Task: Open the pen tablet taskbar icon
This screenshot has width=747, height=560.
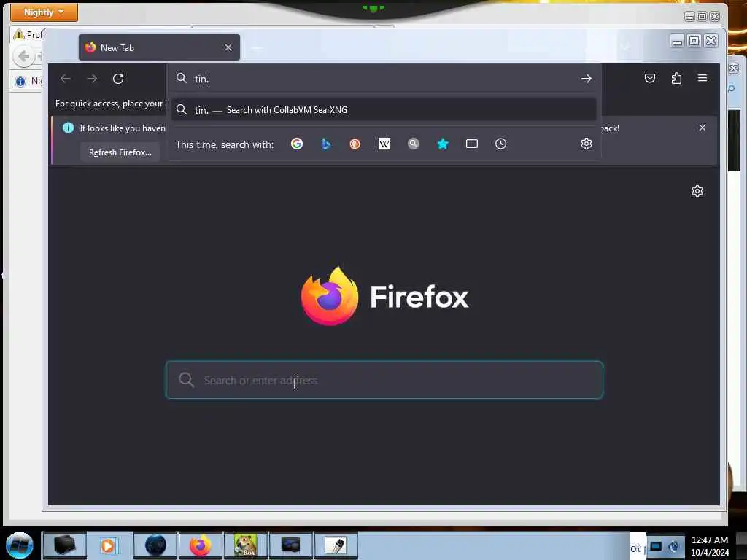Action: 336,545
